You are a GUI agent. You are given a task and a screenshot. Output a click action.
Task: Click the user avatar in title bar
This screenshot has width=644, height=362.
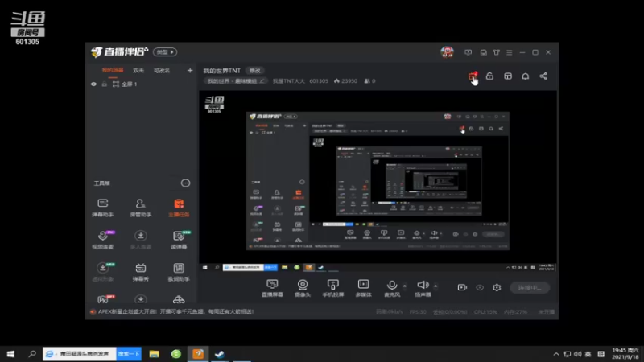tap(448, 52)
